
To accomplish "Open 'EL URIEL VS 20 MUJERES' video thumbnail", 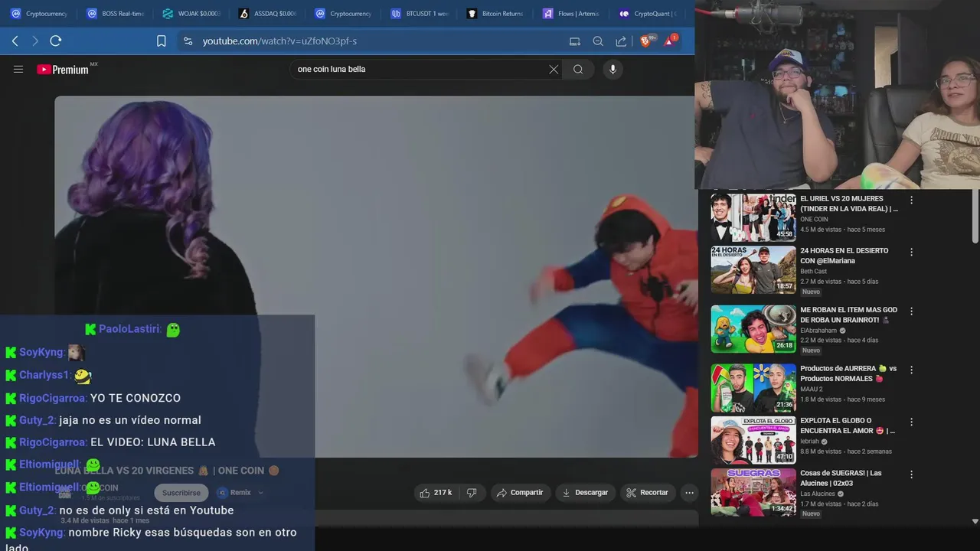I will (753, 217).
